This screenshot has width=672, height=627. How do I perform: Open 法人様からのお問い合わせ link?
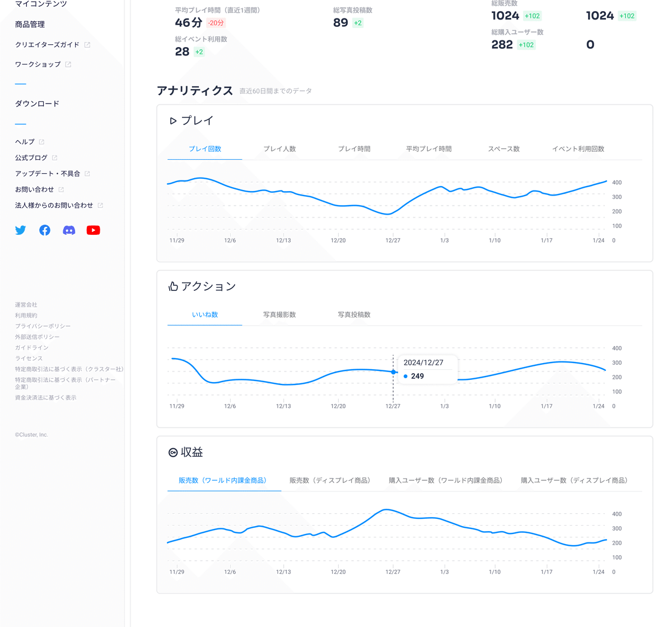(54, 206)
